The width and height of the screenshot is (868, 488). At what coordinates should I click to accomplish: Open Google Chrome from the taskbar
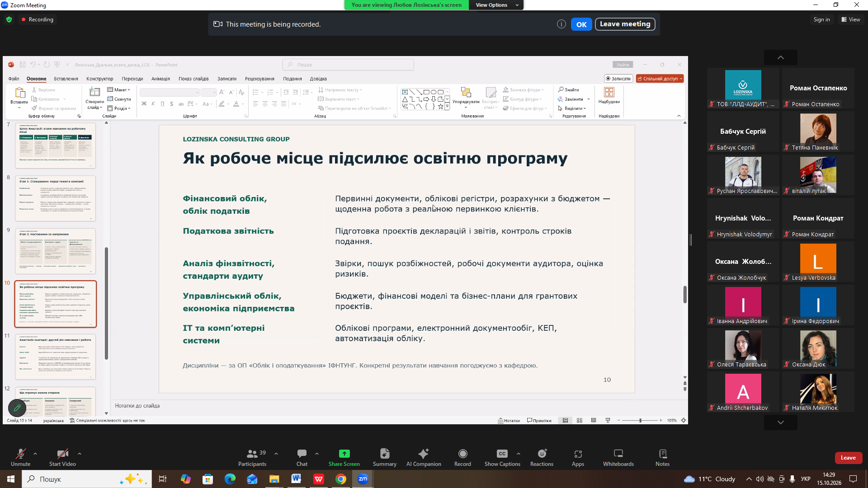341,479
